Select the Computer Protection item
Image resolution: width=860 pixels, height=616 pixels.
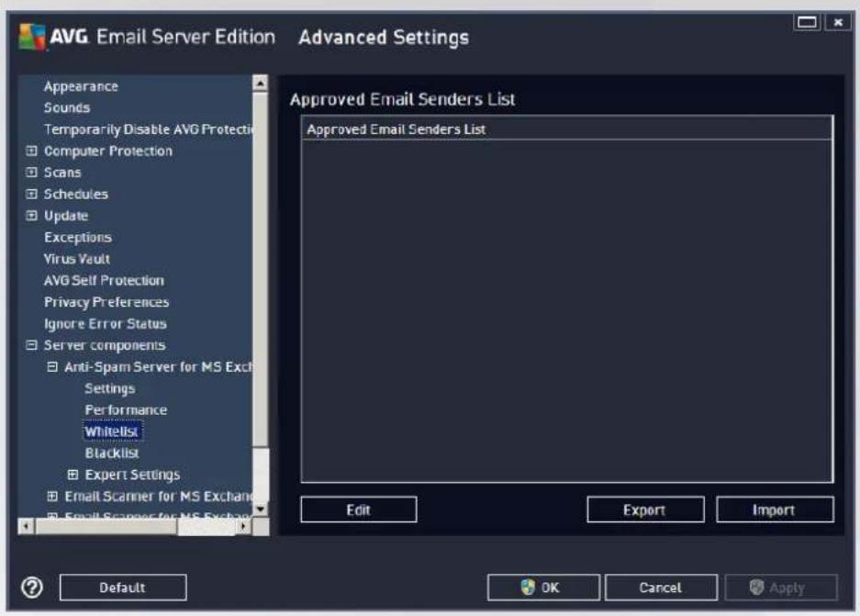(x=108, y=151)
